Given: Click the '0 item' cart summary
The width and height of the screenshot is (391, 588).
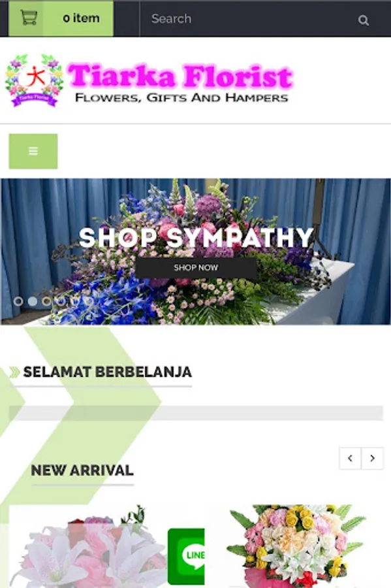Looking at the screenshot, I should point(82,18).
